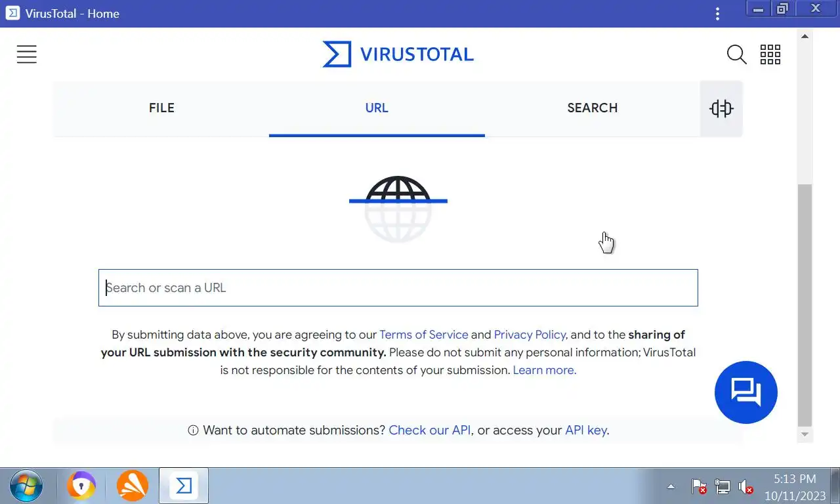Click the muted volume tray icon

coord(745,486)
